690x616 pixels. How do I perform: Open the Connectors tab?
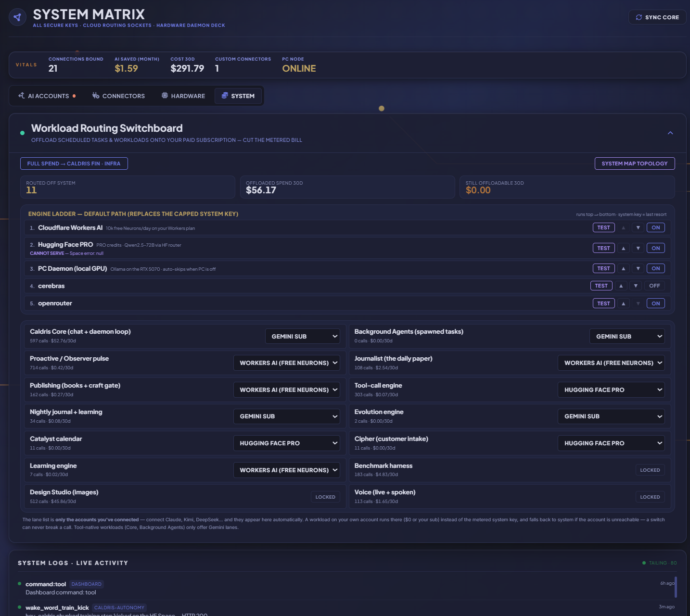coord(118,96)
